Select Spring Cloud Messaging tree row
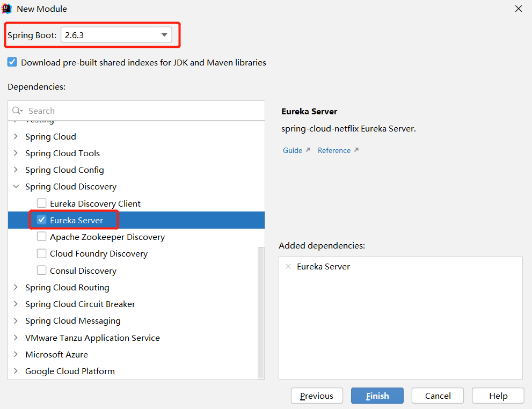The height and width of the screenshot is (409, 532). click(x=136, y=320)
